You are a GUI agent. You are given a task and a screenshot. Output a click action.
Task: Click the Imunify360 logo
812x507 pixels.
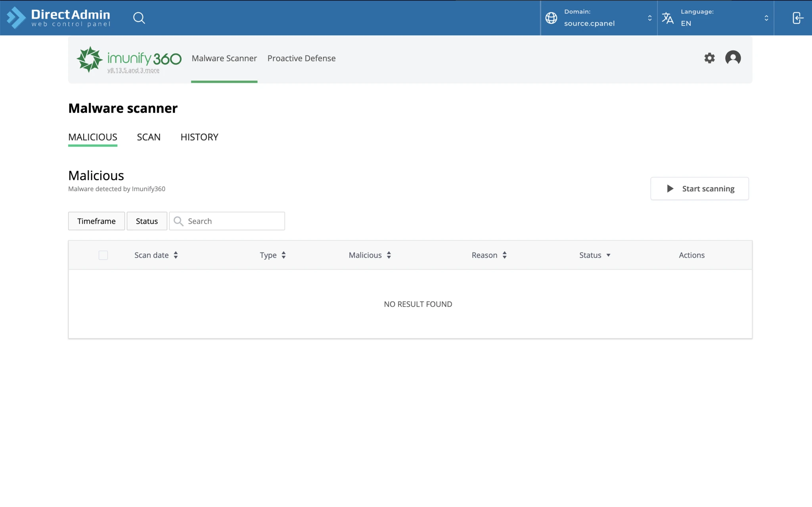point(129,59)
